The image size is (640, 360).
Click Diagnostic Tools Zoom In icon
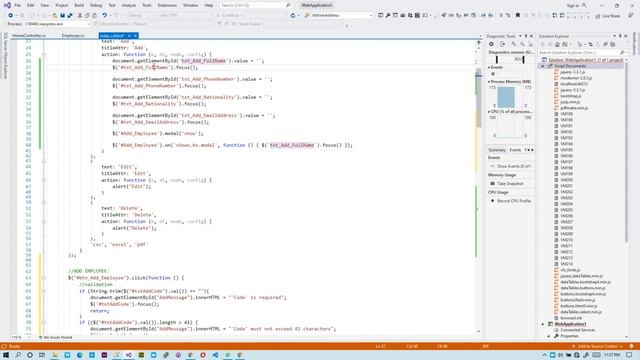point(513,44)
